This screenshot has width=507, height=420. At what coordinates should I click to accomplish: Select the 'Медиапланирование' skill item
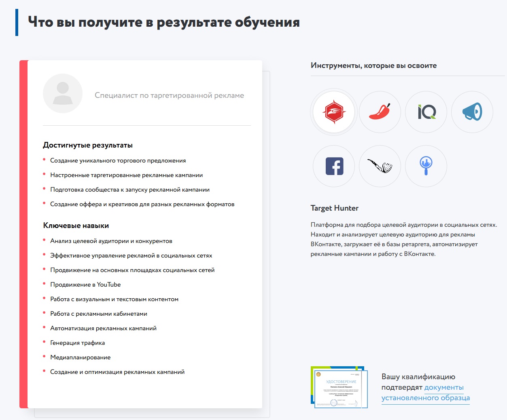coord(80,357)
